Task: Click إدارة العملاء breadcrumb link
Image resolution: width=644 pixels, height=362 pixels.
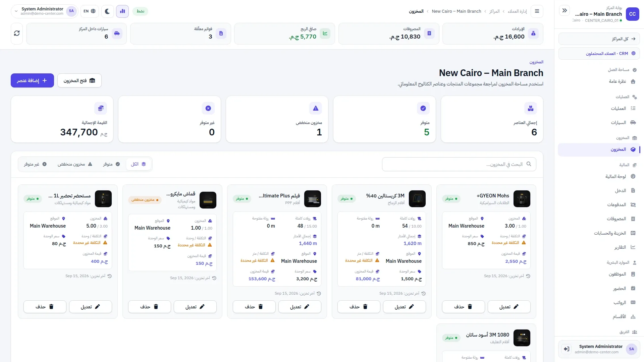Action: pyautogui.click(x=517, y=11)
